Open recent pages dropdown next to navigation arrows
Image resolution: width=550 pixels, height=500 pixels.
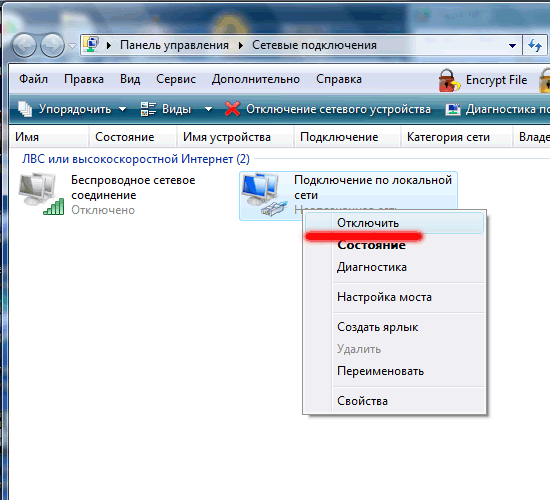(73, 46)
